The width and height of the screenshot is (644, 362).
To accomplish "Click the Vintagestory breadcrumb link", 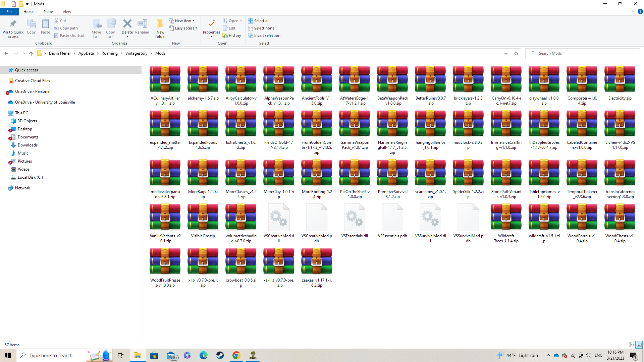I will (136, 53).
